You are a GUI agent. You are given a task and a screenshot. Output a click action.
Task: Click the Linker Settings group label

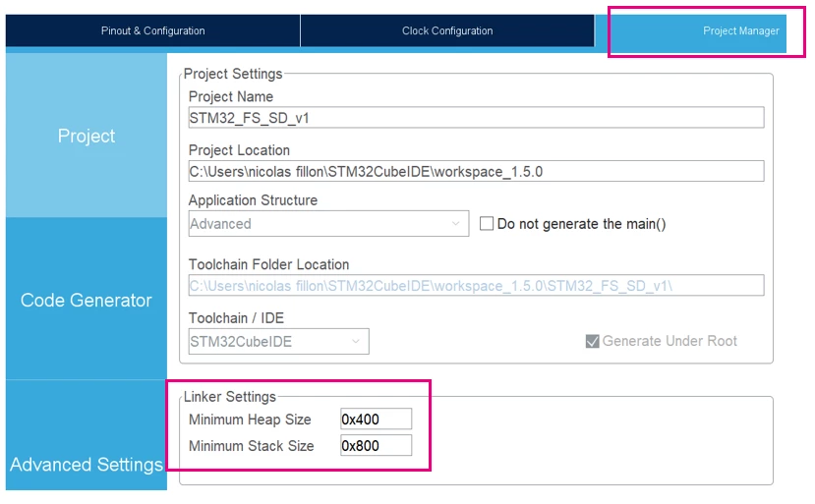[230, 397]
